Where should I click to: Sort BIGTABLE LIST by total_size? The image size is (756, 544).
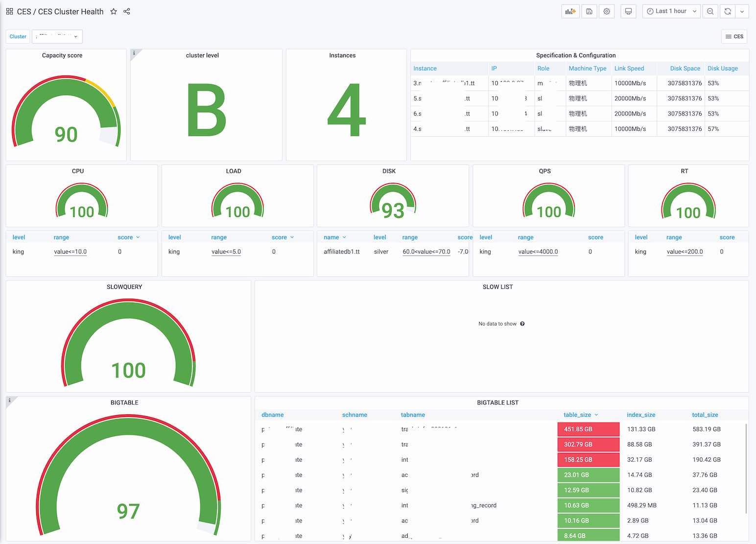point(705,415)
